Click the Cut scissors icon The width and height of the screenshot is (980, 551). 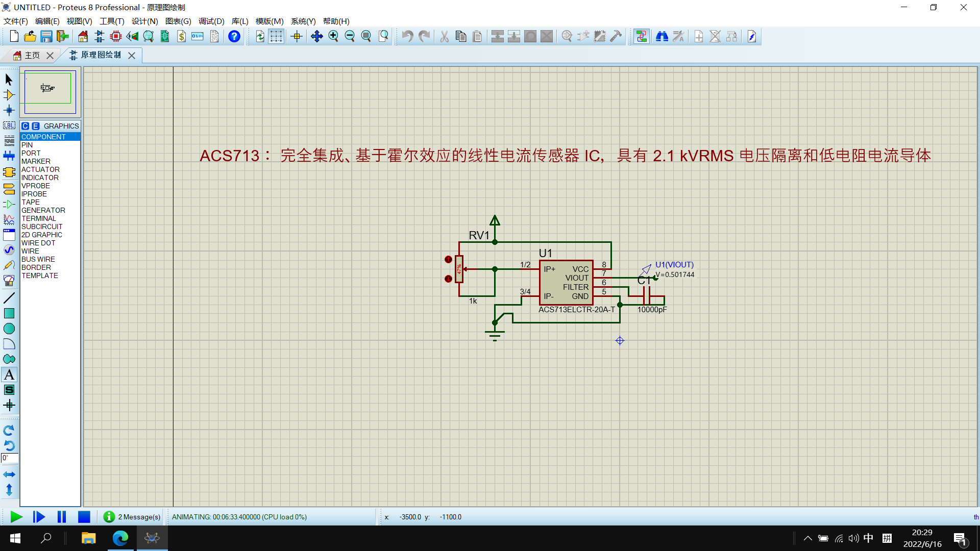[445, 36]
